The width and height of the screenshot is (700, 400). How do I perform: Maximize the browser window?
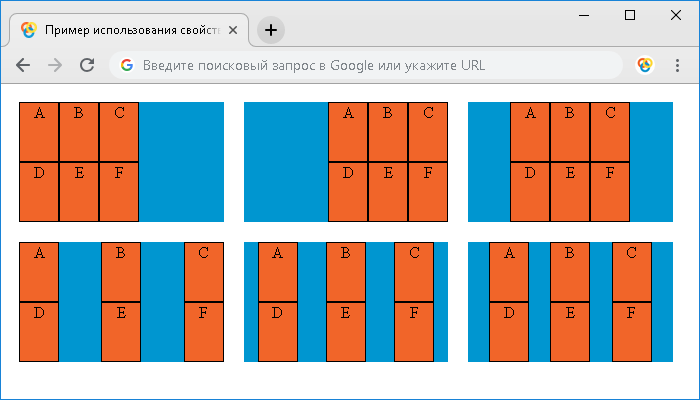(x=629, y=16)
